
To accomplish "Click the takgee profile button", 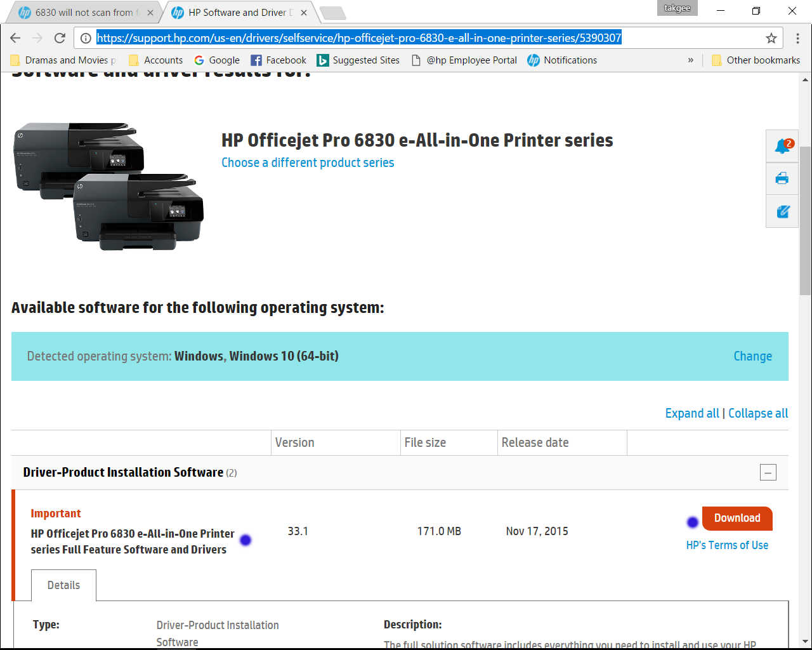I will tap(678, 8).
